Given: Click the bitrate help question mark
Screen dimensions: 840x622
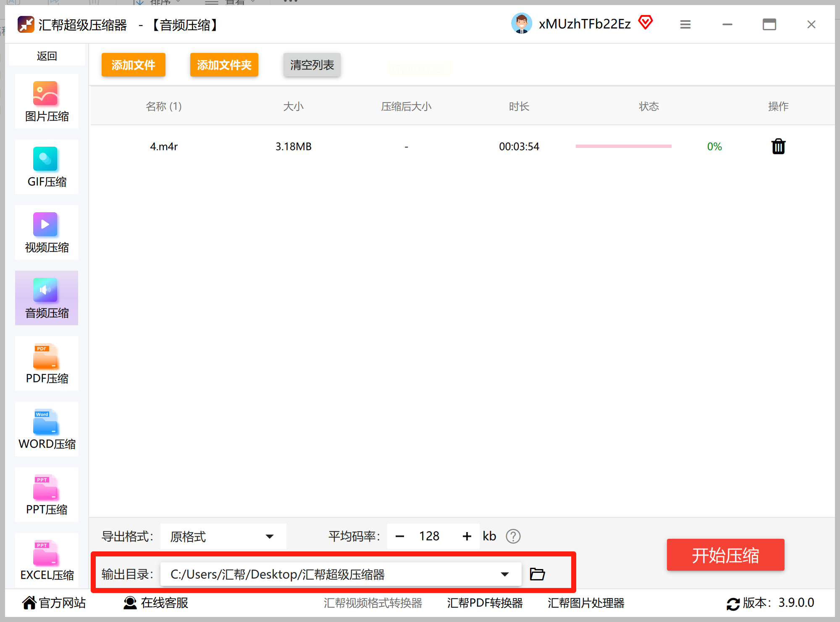Looking at the screenshot, I should (513, 536).
